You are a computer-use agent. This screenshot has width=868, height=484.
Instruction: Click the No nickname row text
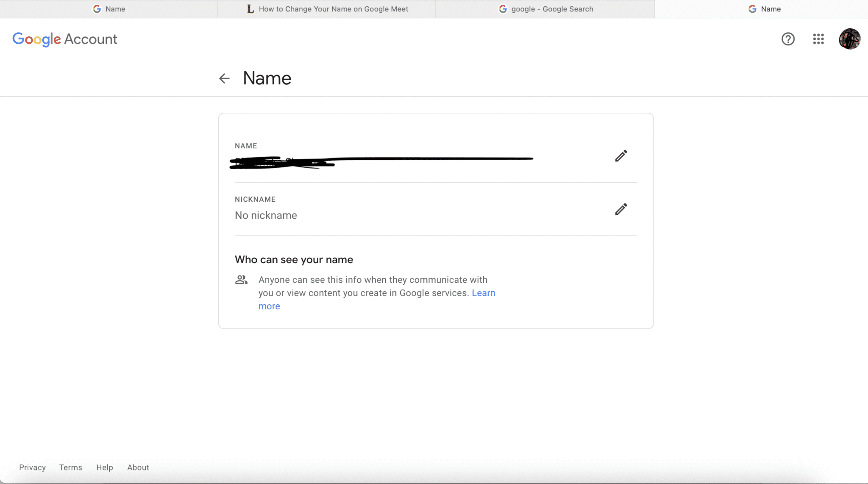[x=266, y=215]
